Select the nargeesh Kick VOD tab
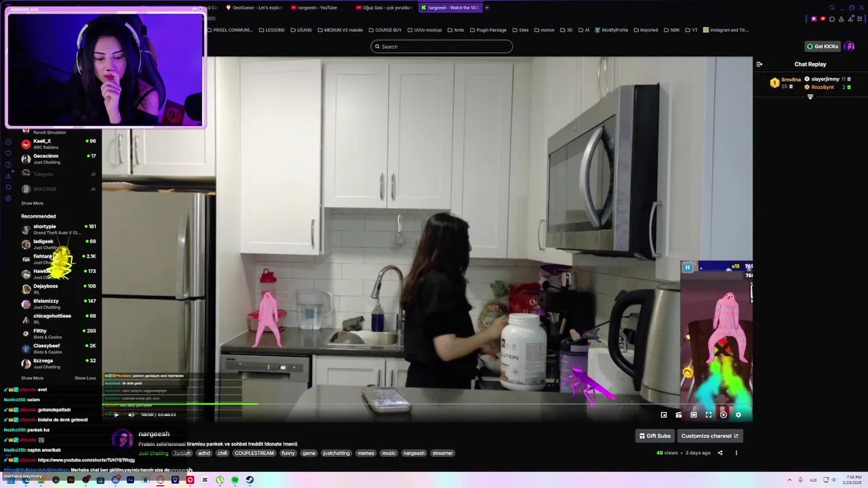 coord(450,7)
